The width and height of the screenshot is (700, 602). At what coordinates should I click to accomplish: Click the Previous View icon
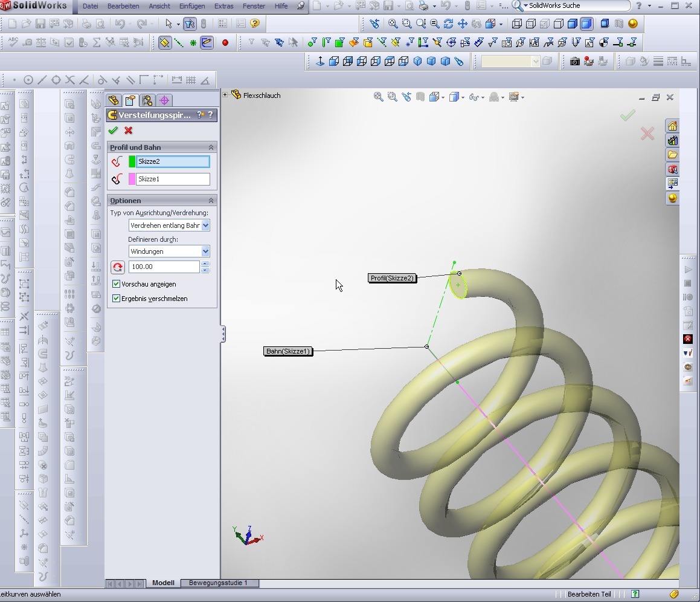[374, 24]
